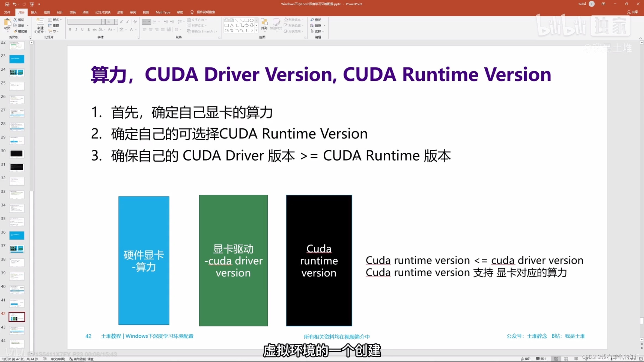The image size is (644, 362).
Task: Undo the last action
Action: coord(14,4)
